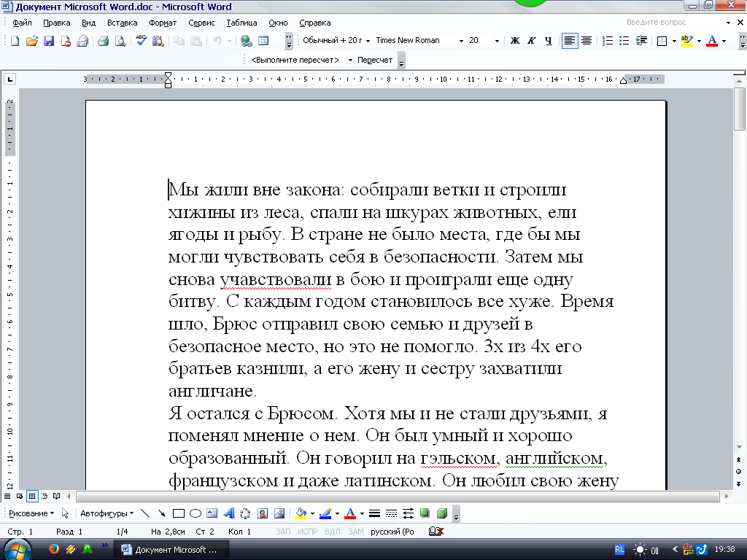Save the document using the floppy icon
The height and width of the screenshot is (560, 747).
[x=49, y=41]
